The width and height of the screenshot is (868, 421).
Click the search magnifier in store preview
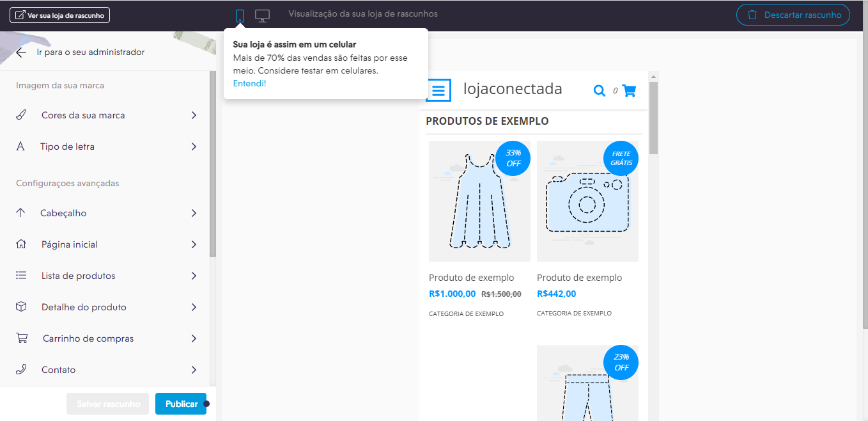(599, 91)
